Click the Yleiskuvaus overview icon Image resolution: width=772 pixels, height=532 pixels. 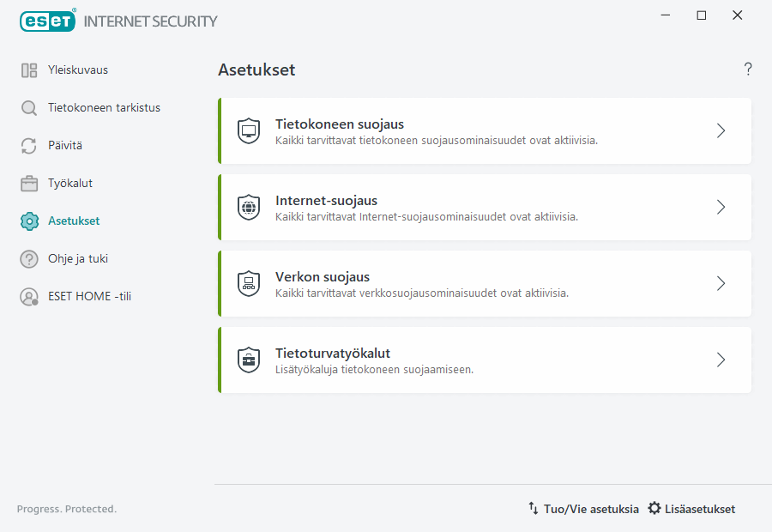[29, 70]
